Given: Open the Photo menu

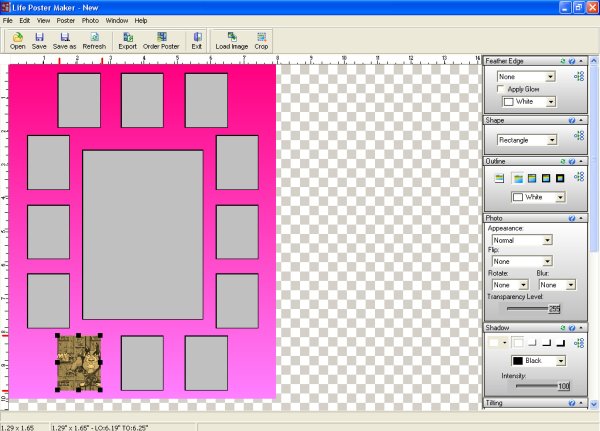Looking at the screenshot, I should [x=90, y=20].
